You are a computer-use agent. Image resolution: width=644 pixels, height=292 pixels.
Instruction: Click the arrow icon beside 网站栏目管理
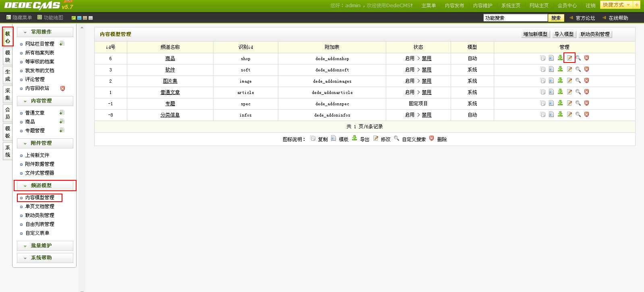(x=62, y=44)
